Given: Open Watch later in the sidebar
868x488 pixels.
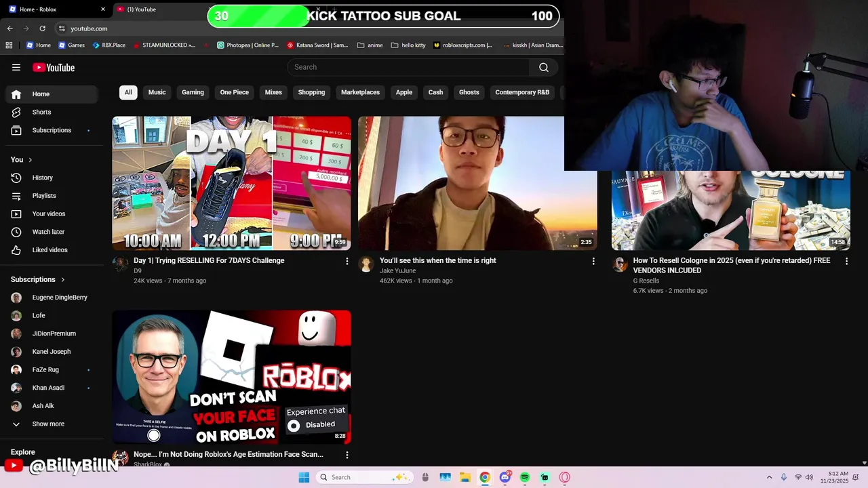Looking at the screenshot, I should tap(52, 232).
